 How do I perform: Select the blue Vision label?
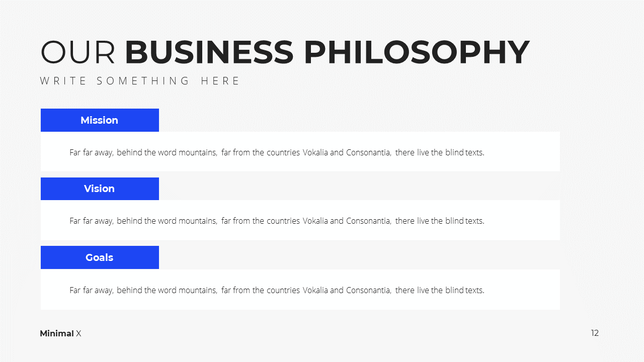(100, 189)
